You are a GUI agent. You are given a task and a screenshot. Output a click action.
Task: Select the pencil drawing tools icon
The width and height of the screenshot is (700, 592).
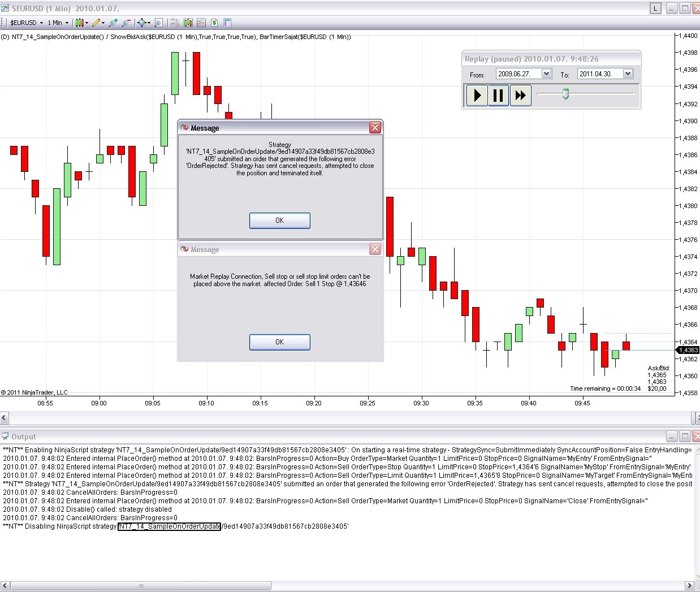coord(96,23)
